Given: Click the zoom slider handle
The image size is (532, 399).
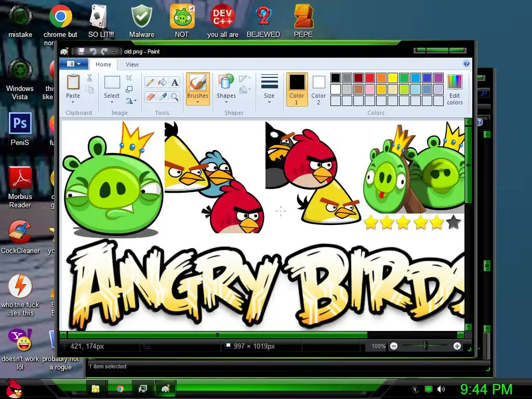Looking at the screenshot, I should [x=425, y=346].
